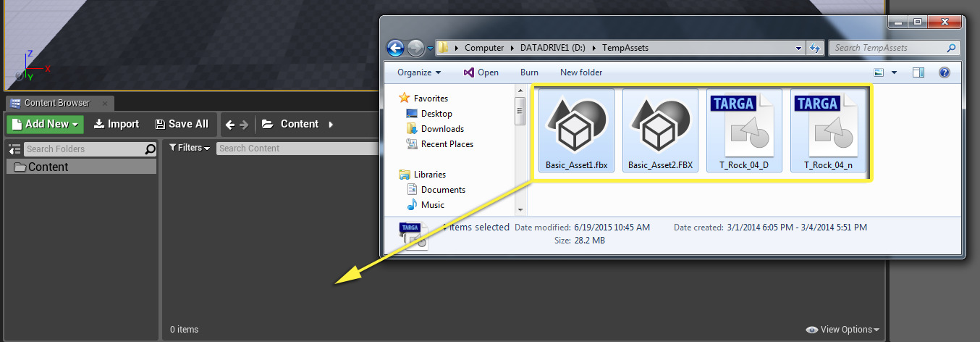
Task: Click the Explorer Back button
Action: (x=395, y=48)
